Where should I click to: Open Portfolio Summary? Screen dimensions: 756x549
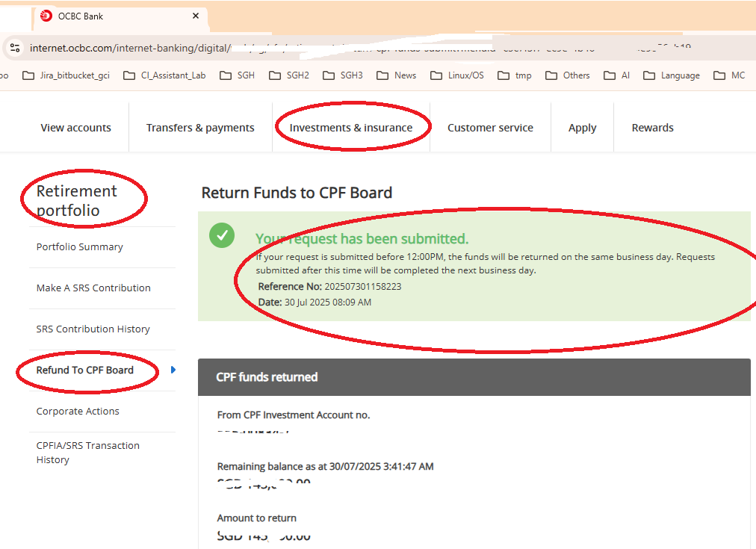tap(78, 246)
